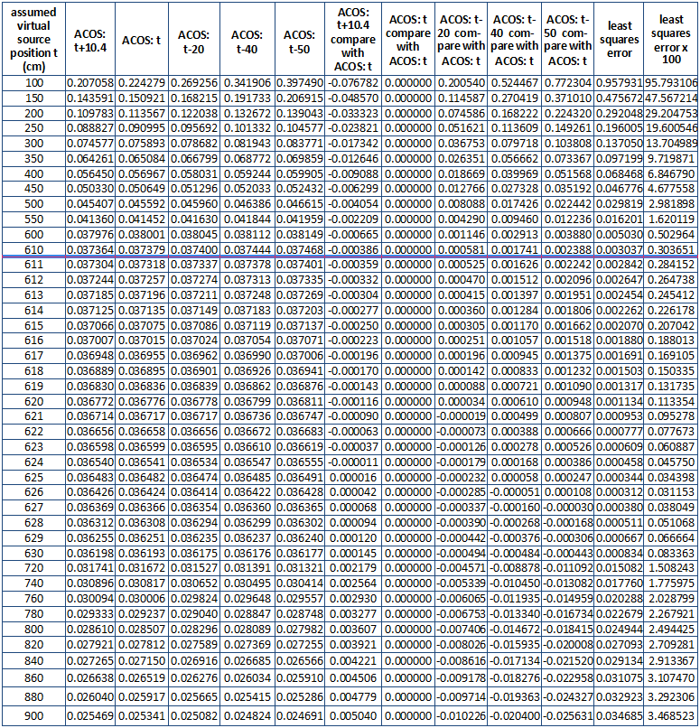
Task: Select the minimum error cell 0.000312
Action: click(x=620, y=491)
